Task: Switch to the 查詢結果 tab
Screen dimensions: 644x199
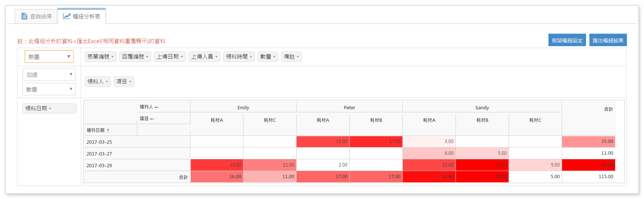Action: pyautogui.click(x=36, y=16)
